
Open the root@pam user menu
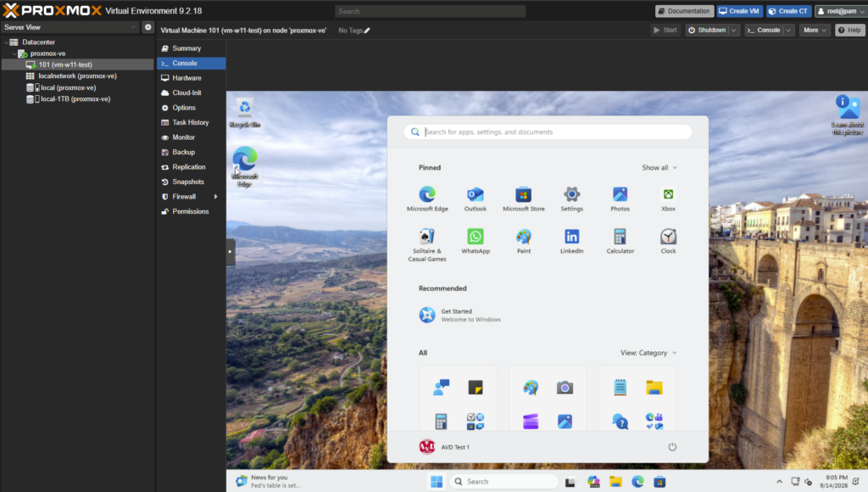(x=840, y=11)
